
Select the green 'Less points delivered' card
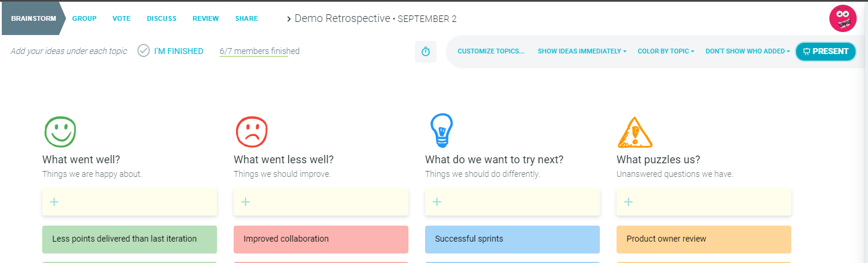click(x=130, y=239)
